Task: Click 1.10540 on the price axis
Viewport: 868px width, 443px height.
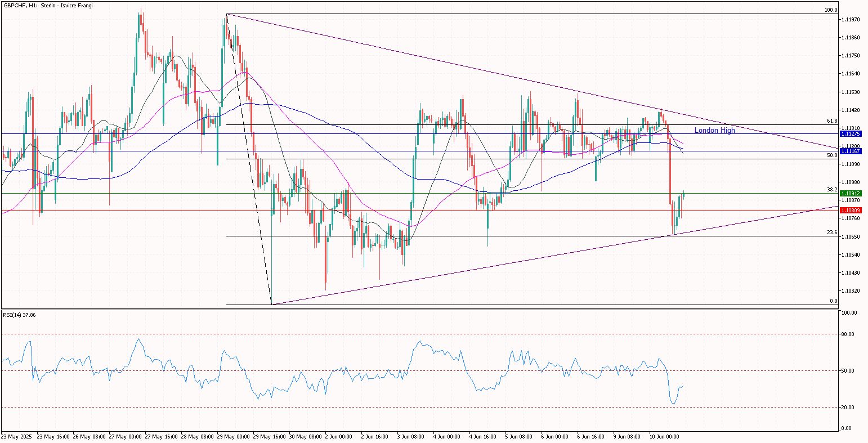Action: tap(852, 254)
